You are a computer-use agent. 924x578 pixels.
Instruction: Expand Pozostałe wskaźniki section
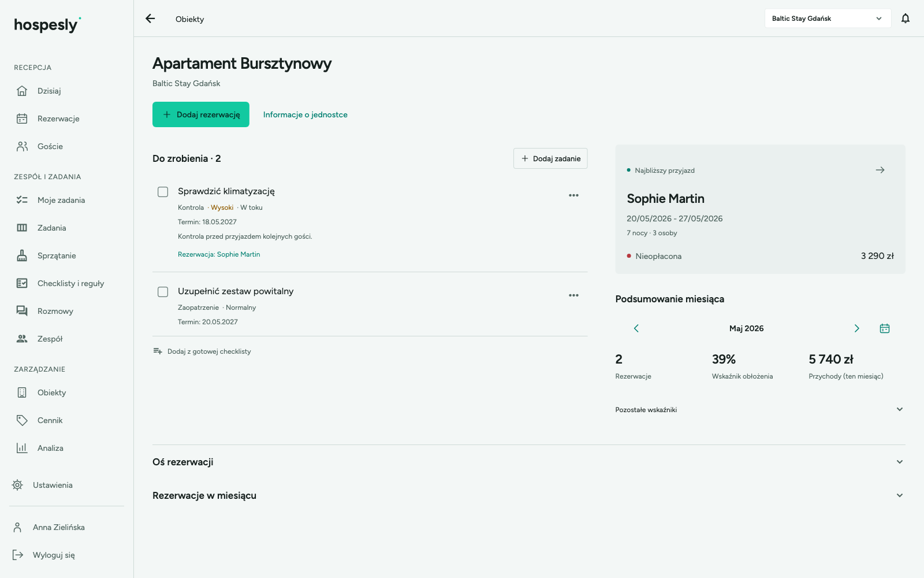pos(760,409)
